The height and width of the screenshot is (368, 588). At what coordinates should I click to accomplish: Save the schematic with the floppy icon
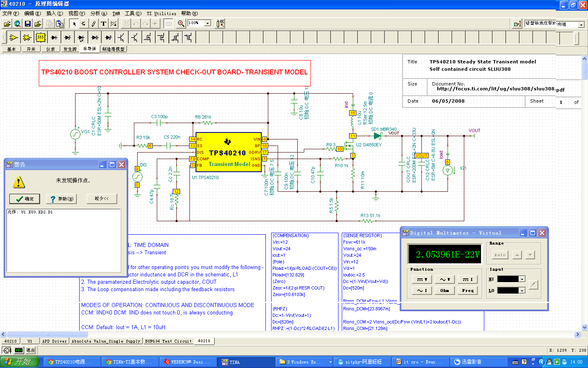[27, 24]
